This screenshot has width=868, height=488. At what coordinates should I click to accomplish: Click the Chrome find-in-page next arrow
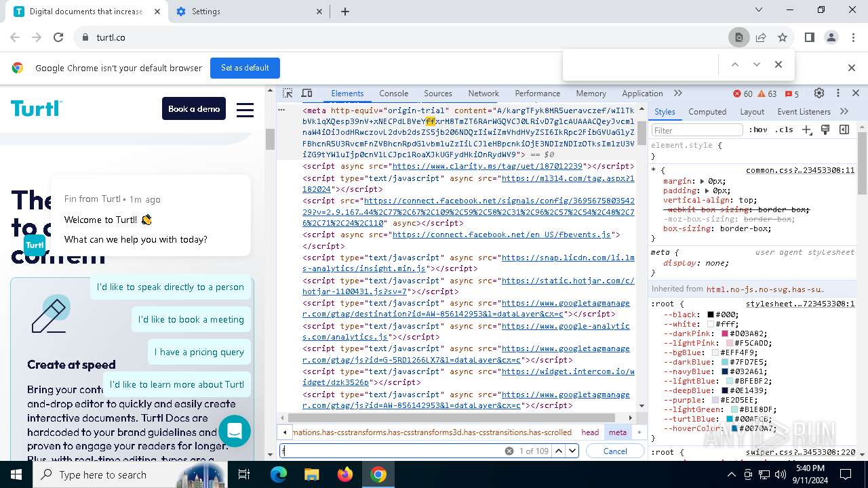pos(757,65)
